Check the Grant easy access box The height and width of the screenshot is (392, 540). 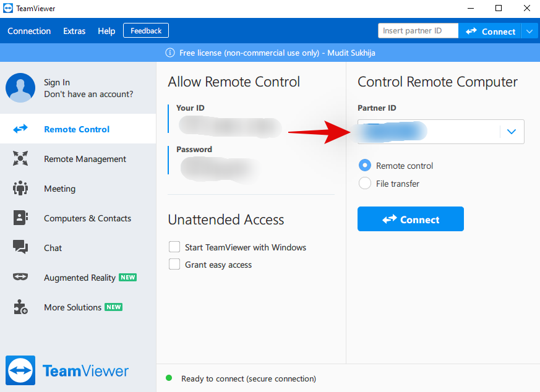click(x=174, y=265)
